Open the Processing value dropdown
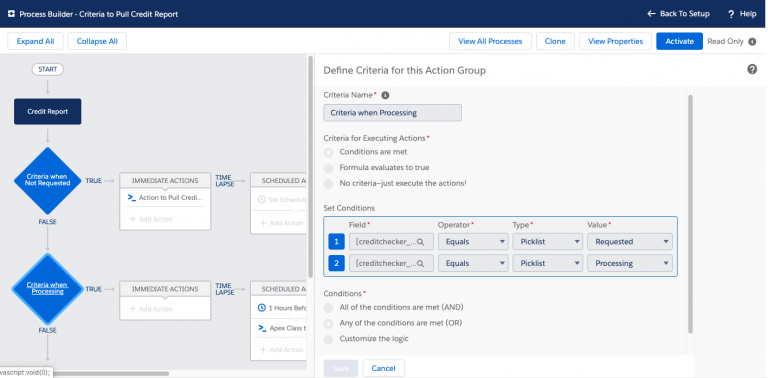768x378 pixels. pyautogui.click(x=630, y=263)
